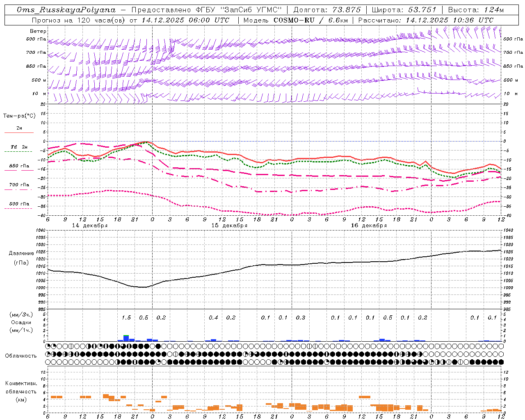Click the forecast start '14.12.2025 06:00 UTC'
The image size is (525, 420).
(185, 20)
